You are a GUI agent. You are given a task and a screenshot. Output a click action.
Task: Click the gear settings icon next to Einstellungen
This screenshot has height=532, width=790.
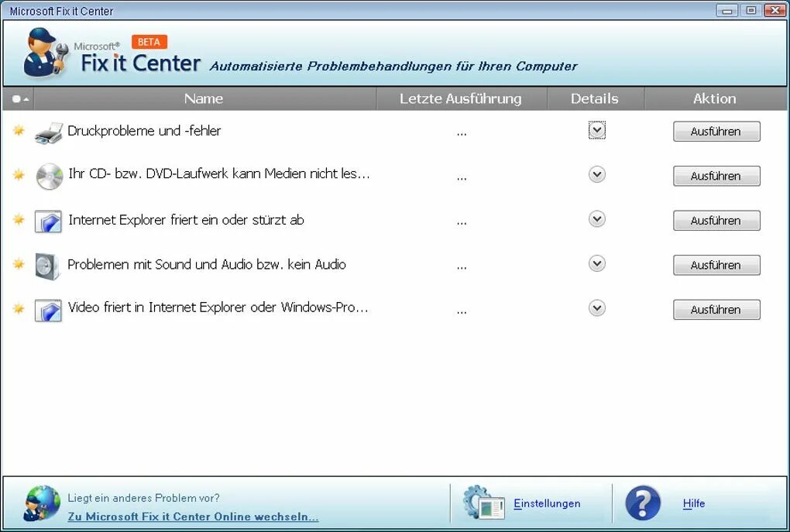coord(483,503)
